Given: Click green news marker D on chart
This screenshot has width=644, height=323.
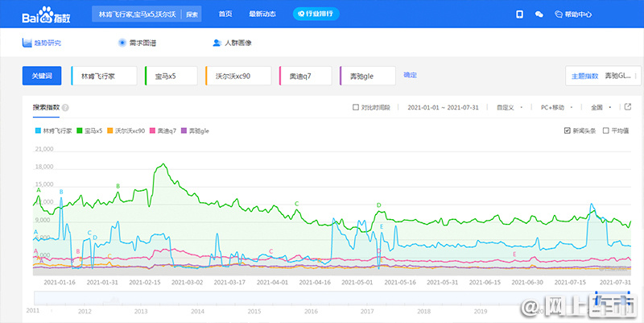Looking at the screenshot, I should [378, 205].
